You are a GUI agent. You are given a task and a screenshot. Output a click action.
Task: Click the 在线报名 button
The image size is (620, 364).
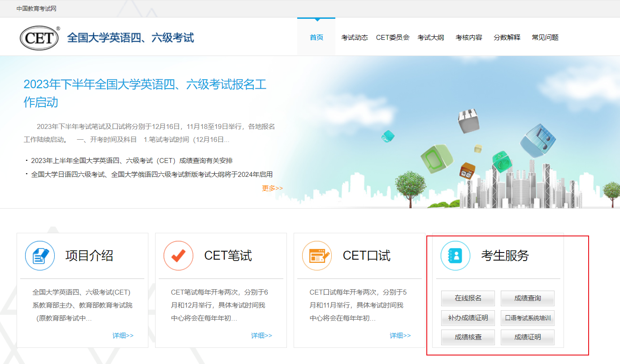(468, 298)
